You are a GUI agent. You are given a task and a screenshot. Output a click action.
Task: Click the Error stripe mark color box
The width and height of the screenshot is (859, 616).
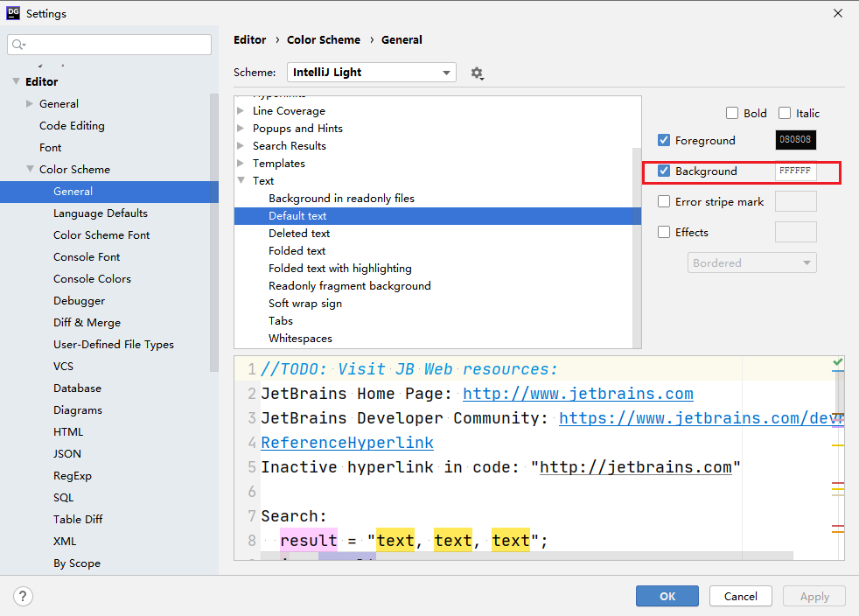[x=795, y=201]
